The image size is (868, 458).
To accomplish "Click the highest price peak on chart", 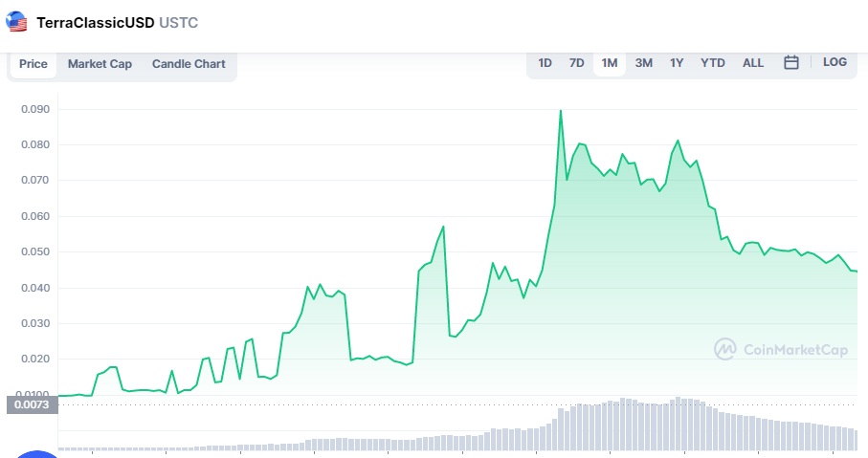I will point(561,111).
